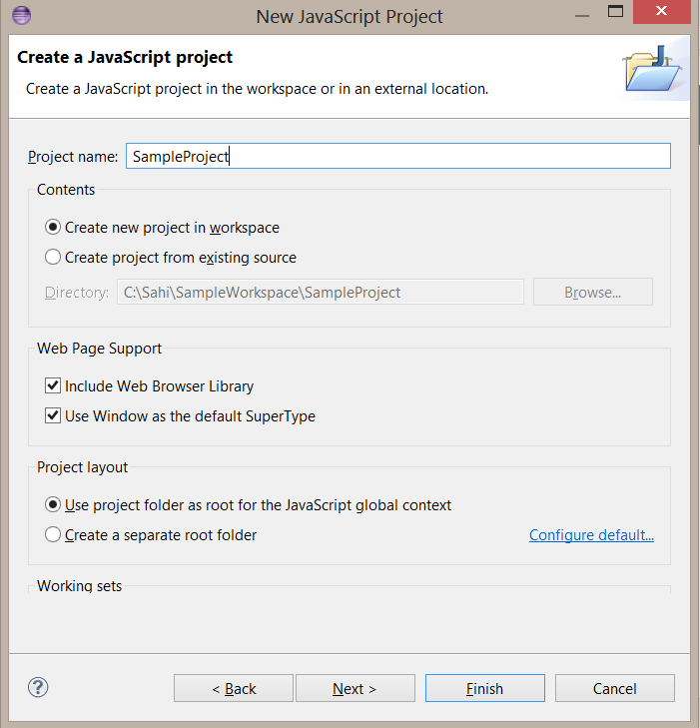This screenshot has width=700, height=728.
Task: Open the Configure default link
Action: pos(591,535)
